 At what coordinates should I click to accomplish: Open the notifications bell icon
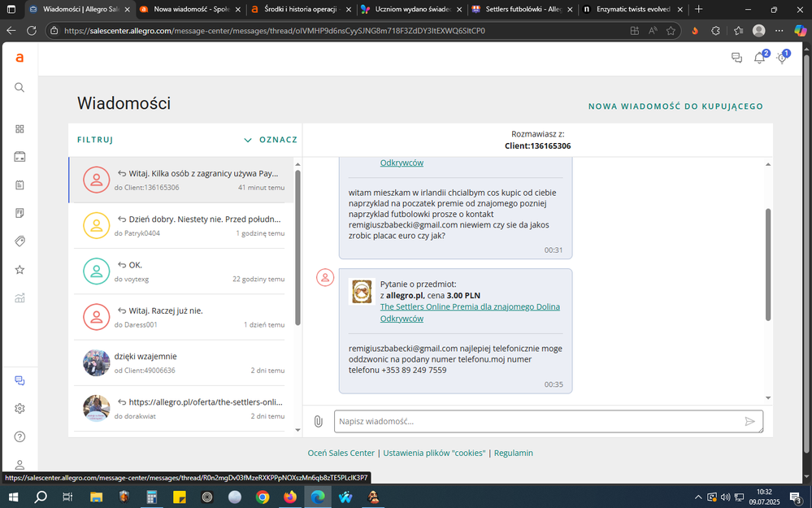tap(759, 58)
